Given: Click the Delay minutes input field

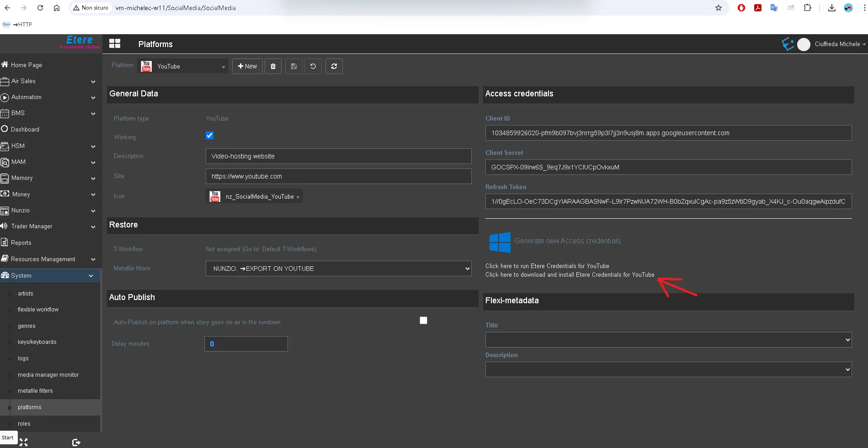Looking at the screenshot, I should coord(246,344).
